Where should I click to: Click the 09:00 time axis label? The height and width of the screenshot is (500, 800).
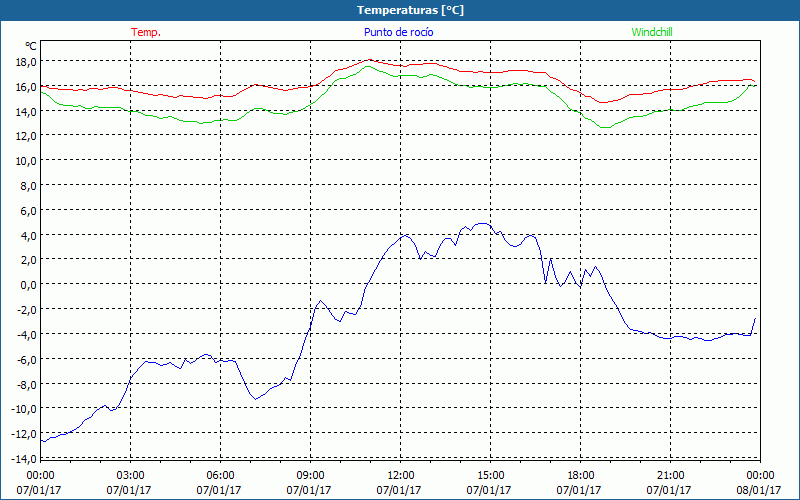pyautogui.click(x=310, y=476)
